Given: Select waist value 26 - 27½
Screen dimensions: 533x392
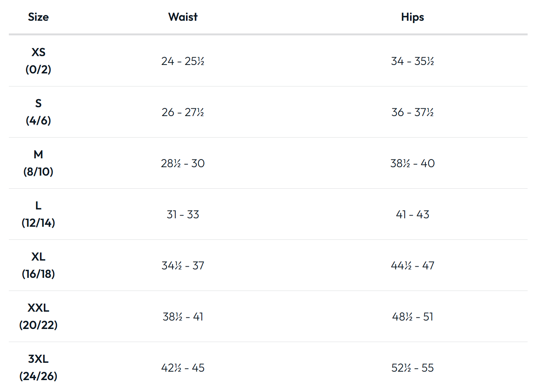Looking at the screenshot, I should 183,112.
